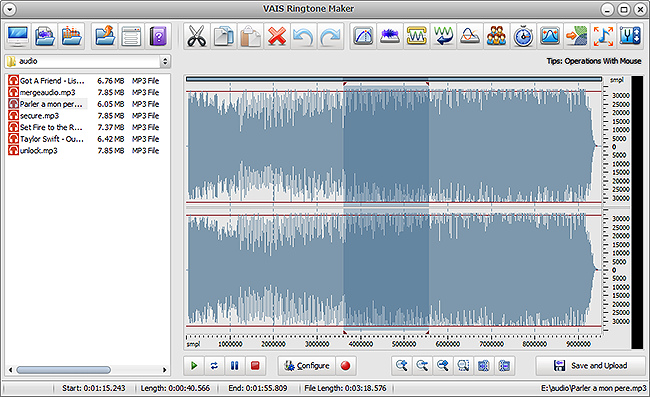Click the 2000000 timeline ruler mark
This screenshot has width=650, height=397.
click(x=274, y=344)
